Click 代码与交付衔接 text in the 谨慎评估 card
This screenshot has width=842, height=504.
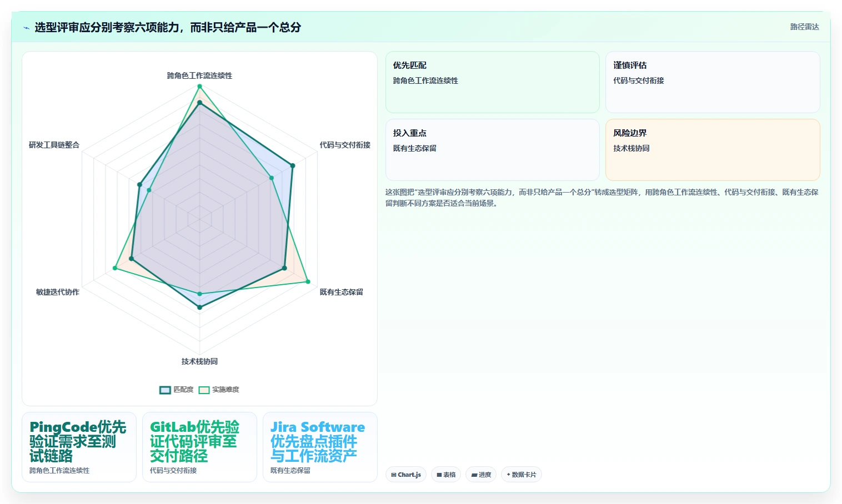pyautogui.click(x=639, y=80)
